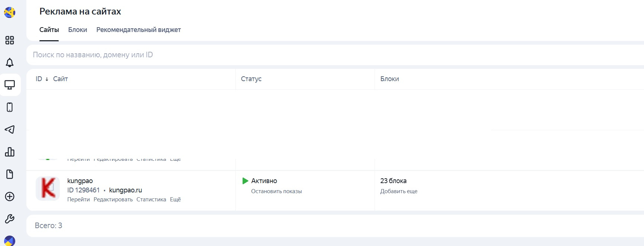
Task: Expand the Ещё menu for kungpao
Action: click(175, 199)
